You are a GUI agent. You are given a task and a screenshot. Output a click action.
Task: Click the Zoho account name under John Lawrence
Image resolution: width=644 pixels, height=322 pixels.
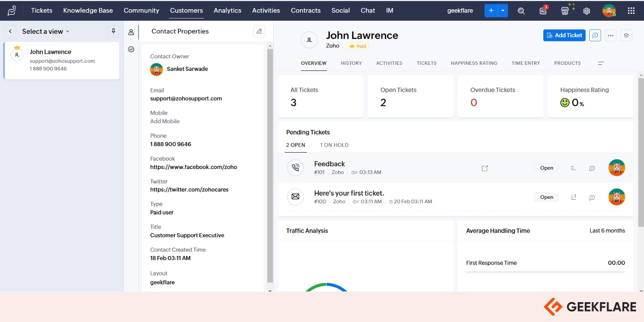332,46
